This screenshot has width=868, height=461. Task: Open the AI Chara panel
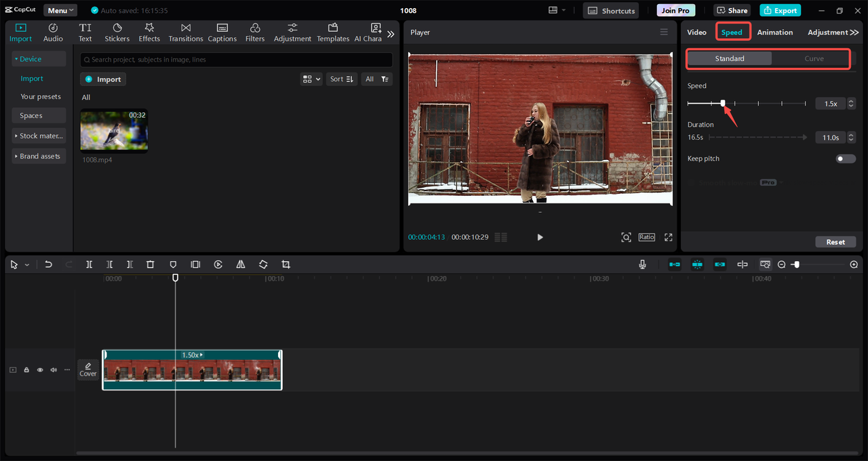[x=368, y=33]
